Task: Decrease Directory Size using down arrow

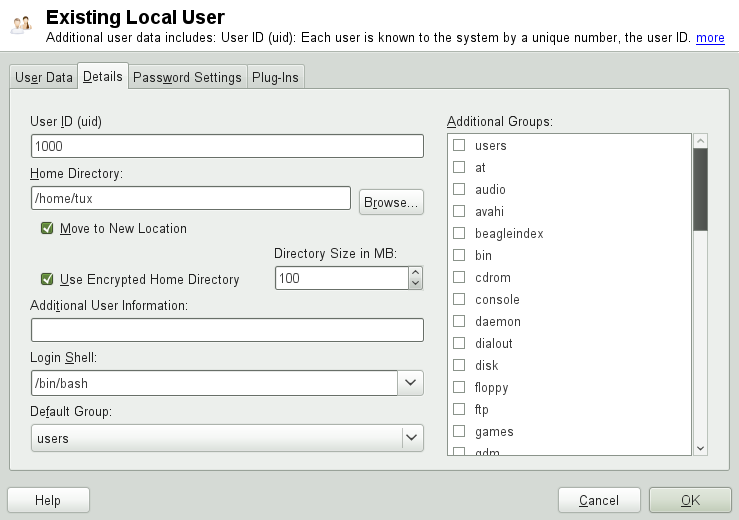Action: click(416, 284)
